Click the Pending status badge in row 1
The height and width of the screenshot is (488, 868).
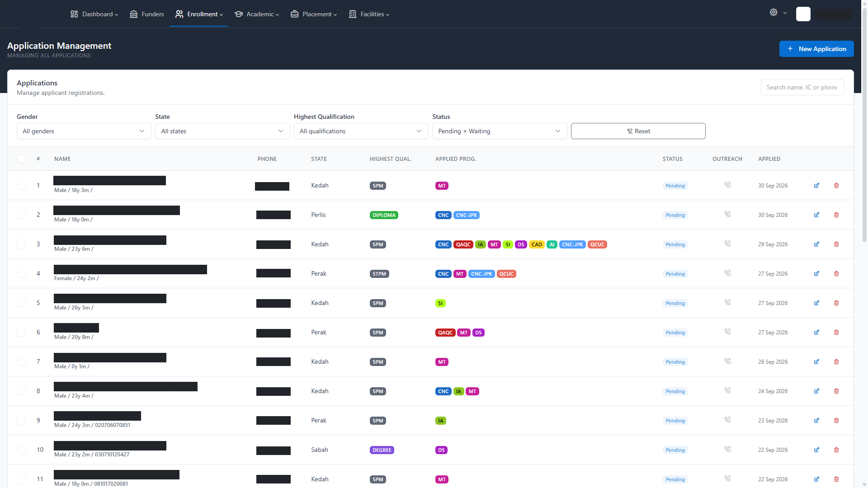tap(675, 186)
